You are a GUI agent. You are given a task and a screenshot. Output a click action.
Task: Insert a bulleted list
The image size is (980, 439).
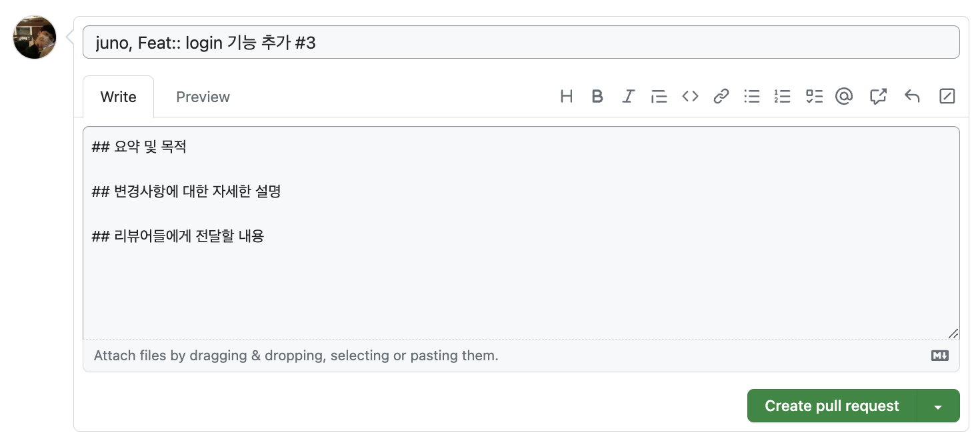pos(752,97)
